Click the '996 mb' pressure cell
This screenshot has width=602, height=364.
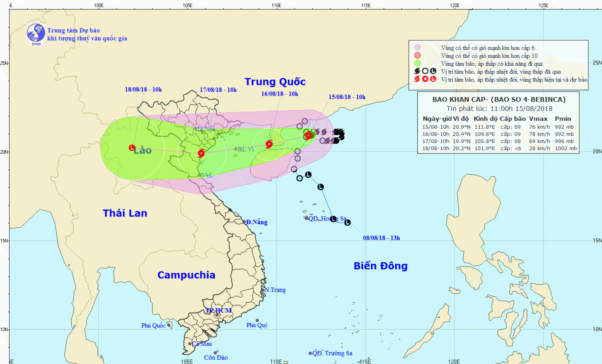coord(564,141)
